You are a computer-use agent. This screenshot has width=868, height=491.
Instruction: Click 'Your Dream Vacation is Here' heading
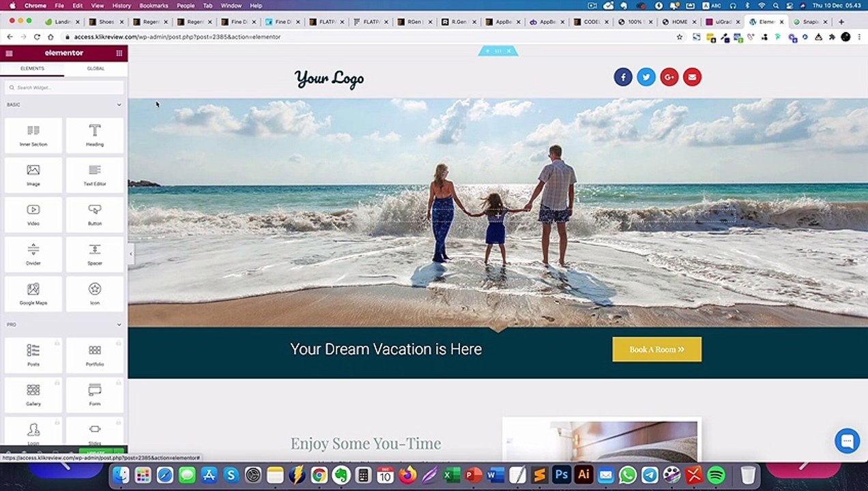point(386,349)
